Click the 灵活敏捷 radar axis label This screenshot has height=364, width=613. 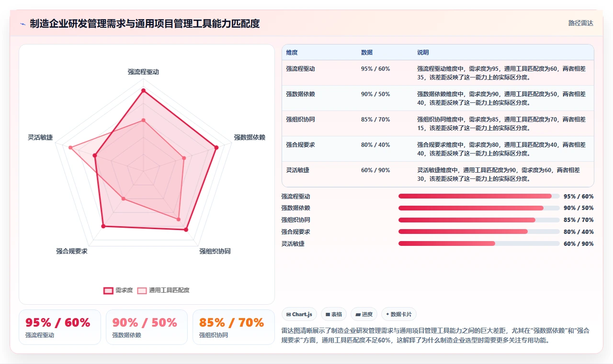(x=40, y=137)
